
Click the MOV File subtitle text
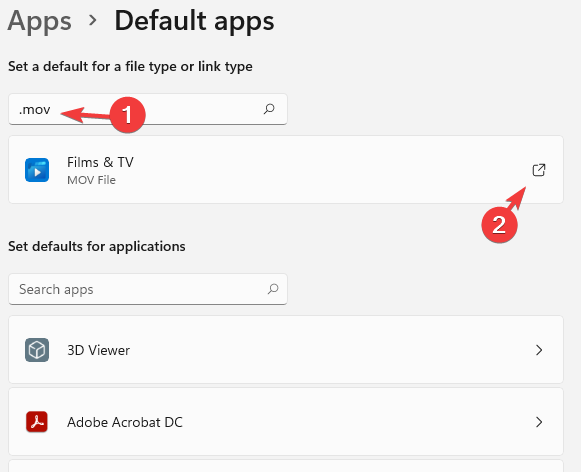click(91, 180)
